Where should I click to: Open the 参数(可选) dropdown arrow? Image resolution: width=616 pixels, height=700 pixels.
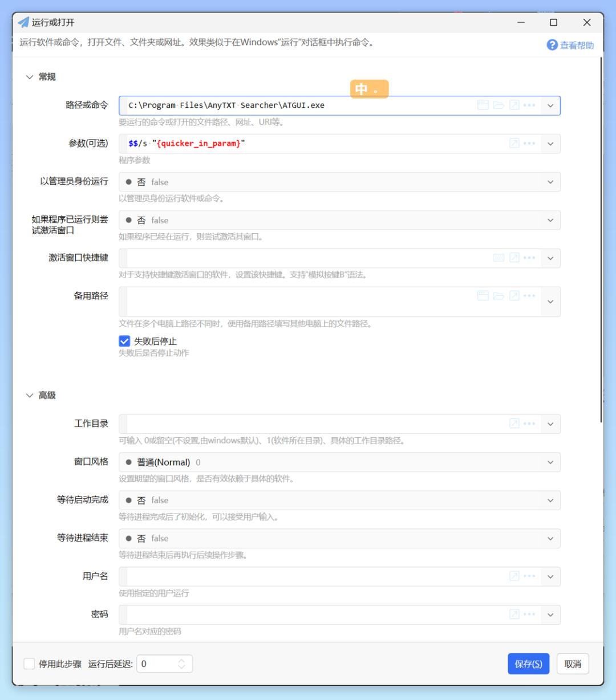point(550,144)
